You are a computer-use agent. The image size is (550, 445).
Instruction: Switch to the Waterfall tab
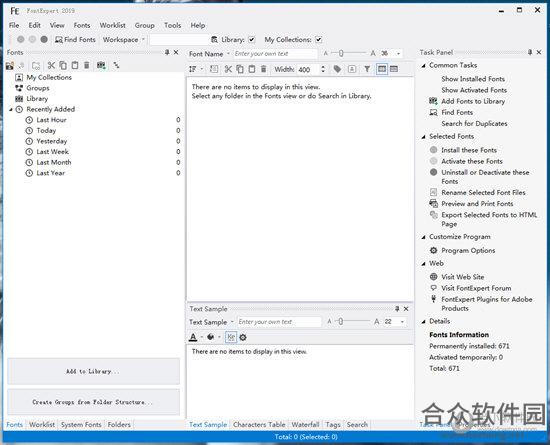tap(305, 425)
